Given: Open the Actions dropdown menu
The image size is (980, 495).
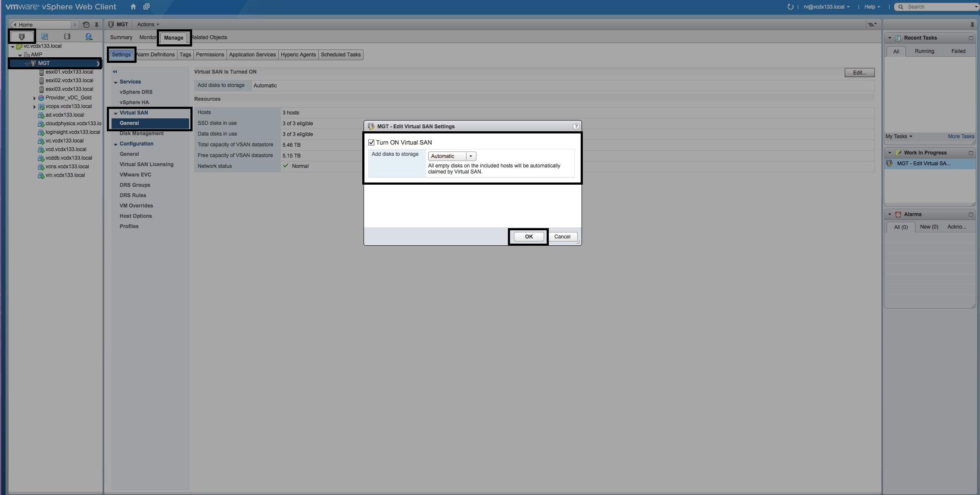Looking at the screenshot, I should (148, 25).
